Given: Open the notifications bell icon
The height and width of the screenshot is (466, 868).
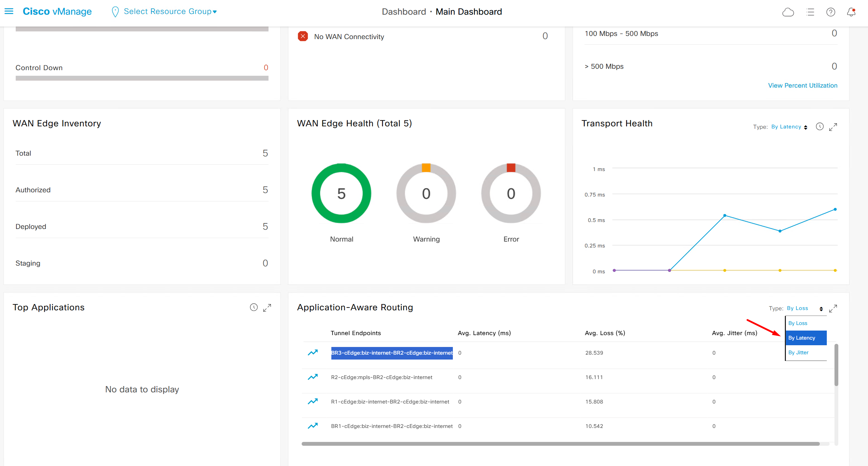Looking at the screenshot, I should click(x=851, y=12).
